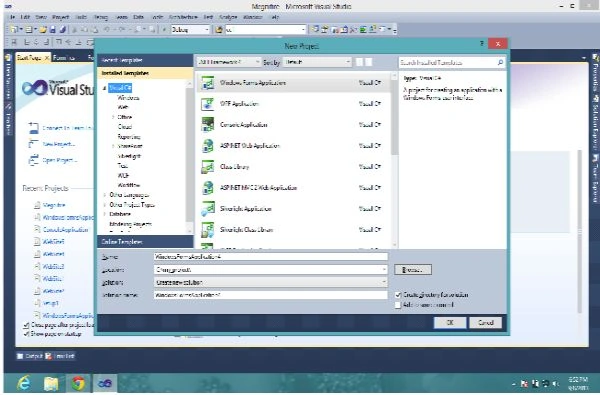The image size is (600, 395).
Task: Open Internet Explorer from the taskbar
Action: click(24, 383)
